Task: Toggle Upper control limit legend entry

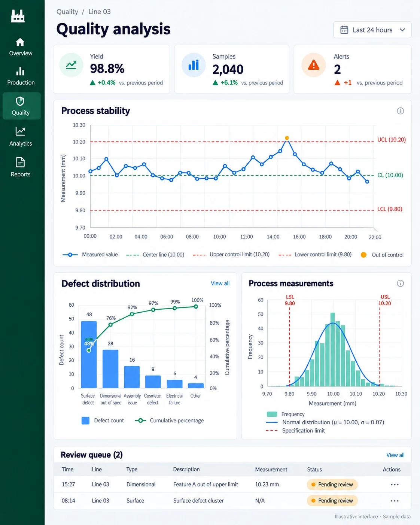Action: (x=231, y=255)
